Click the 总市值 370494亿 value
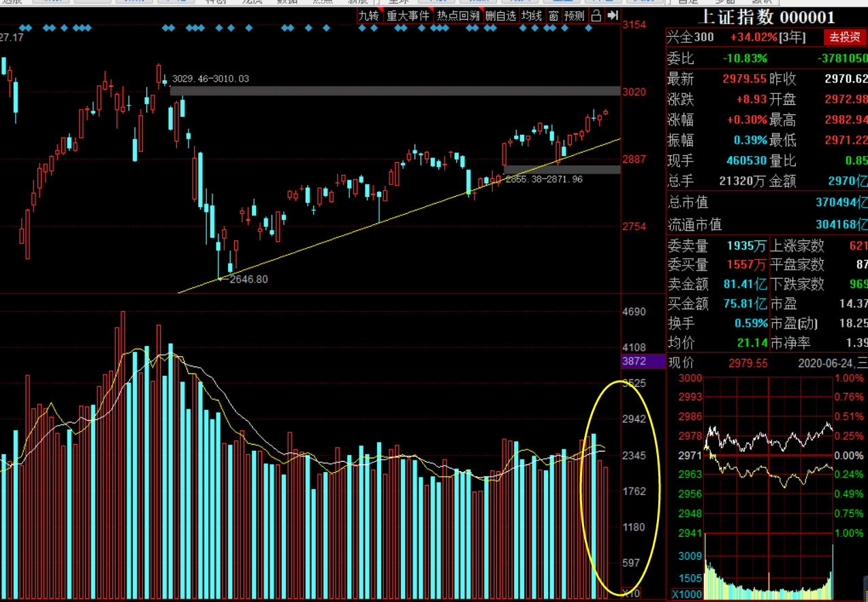868x602 pixels. coord(841,202)
